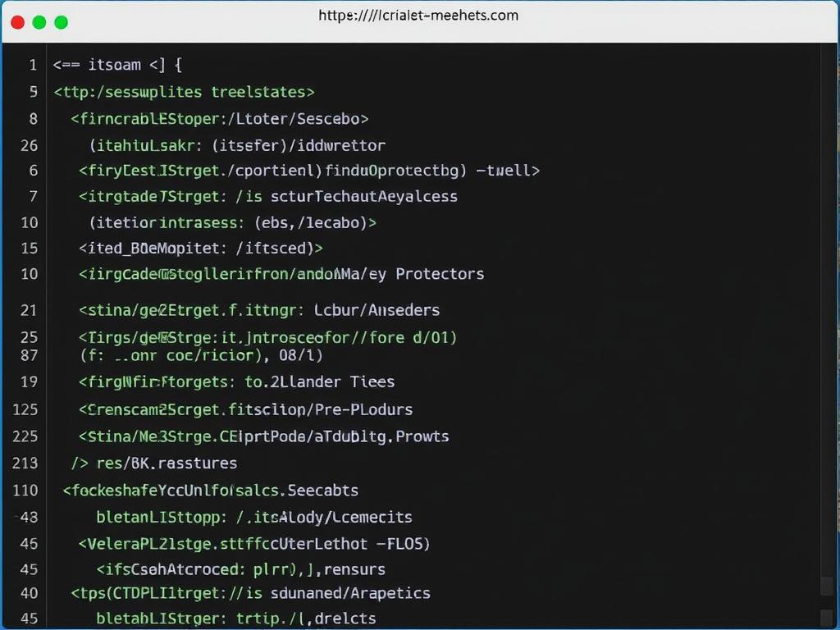Select the '<VeleraPL2lstge.stffccUterLethot -FLOS)' line
The height and width of the screenshot is (630, 840).
pos(254,545)
